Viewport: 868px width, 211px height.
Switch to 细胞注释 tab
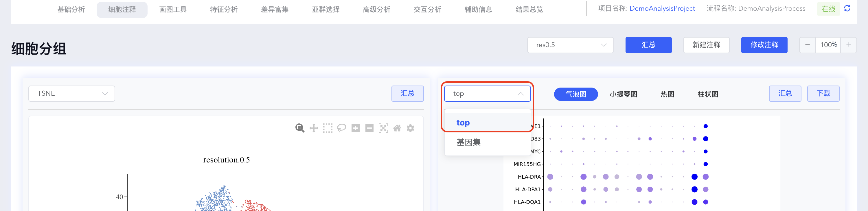[x=122, y=10]
